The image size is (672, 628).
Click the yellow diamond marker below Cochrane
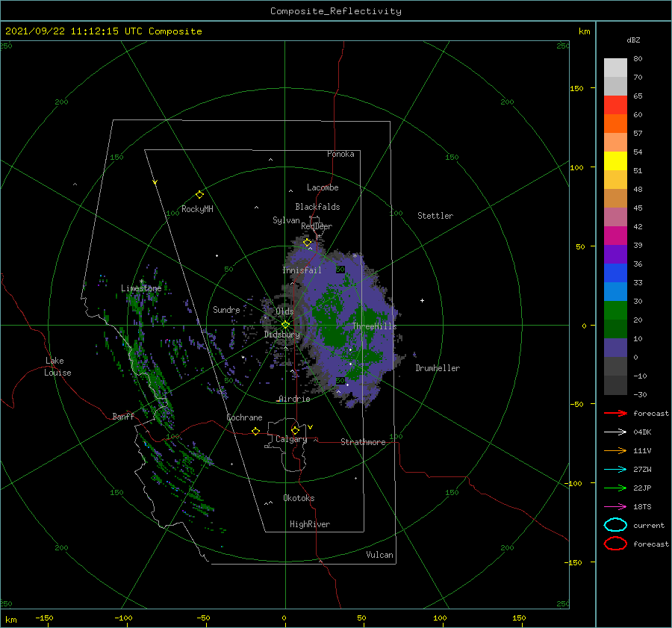pos(255,431)
